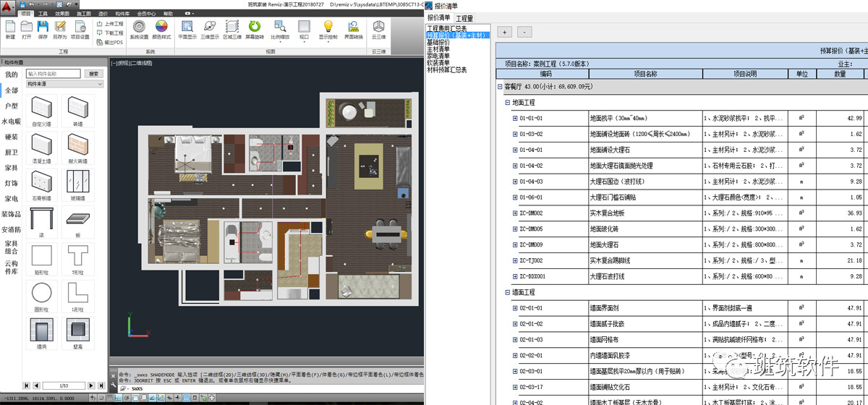Select the 石膏板墙 gypsum board wall component
This screenshot has width=868, height=405.
(x=42, y=186)
